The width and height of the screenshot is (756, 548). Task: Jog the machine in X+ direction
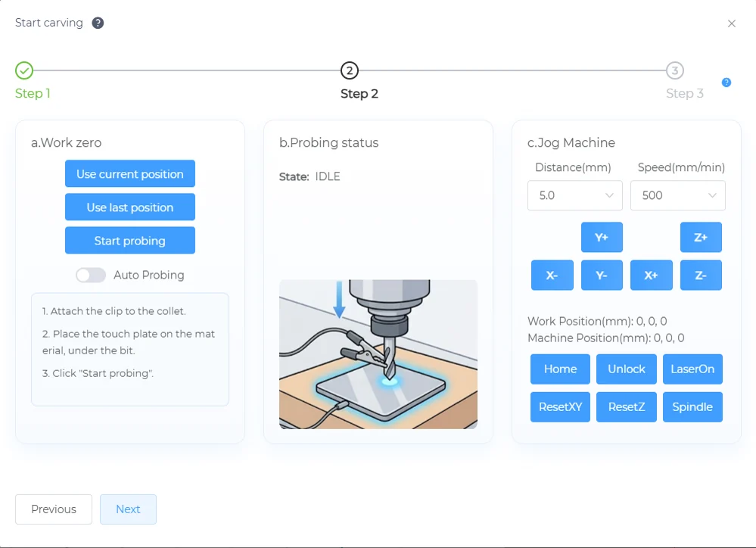point(652,275)
